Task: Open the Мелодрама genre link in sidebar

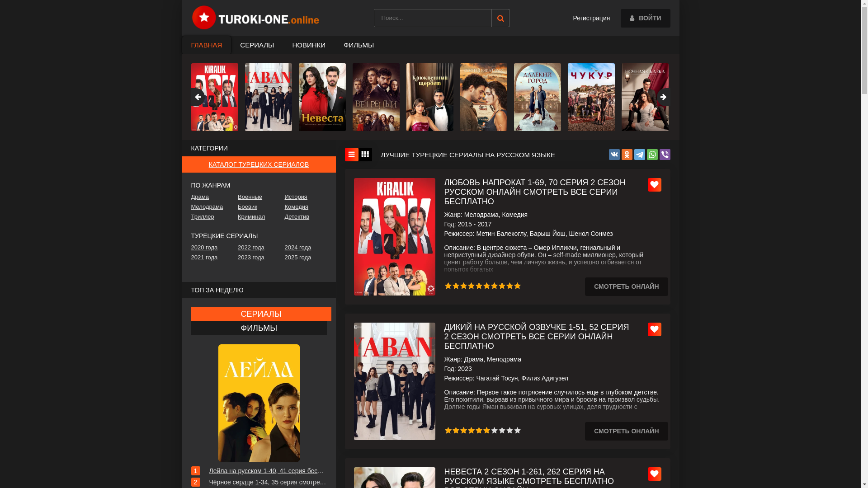Action: (207, 207)
